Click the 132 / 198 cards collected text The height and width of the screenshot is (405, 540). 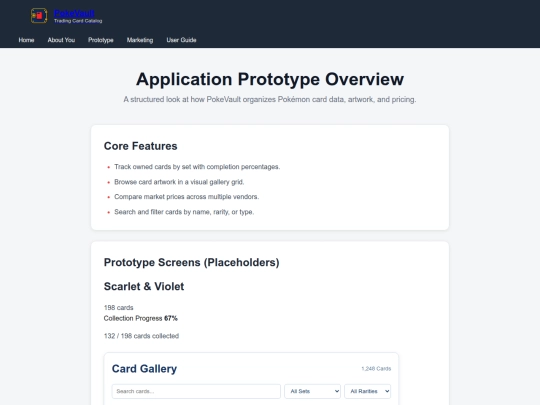[x=141, y=336]
